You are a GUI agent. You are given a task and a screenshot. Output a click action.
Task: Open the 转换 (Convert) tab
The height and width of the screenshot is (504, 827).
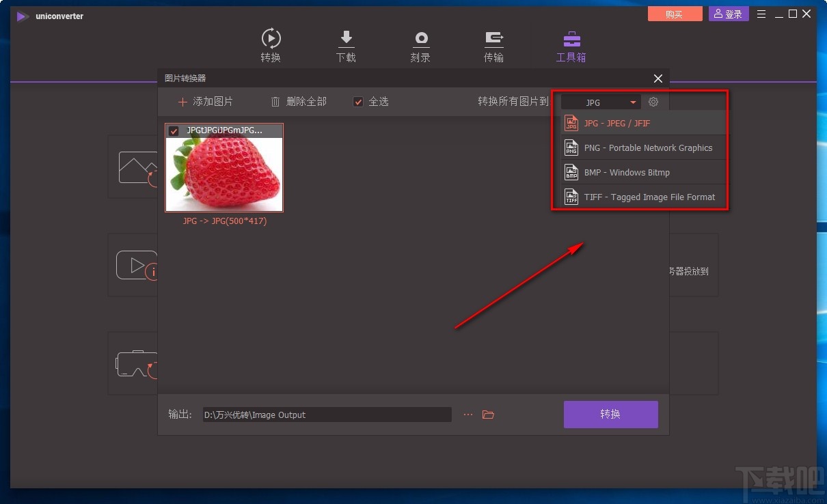pyautogui.click(x=271, y=46)
